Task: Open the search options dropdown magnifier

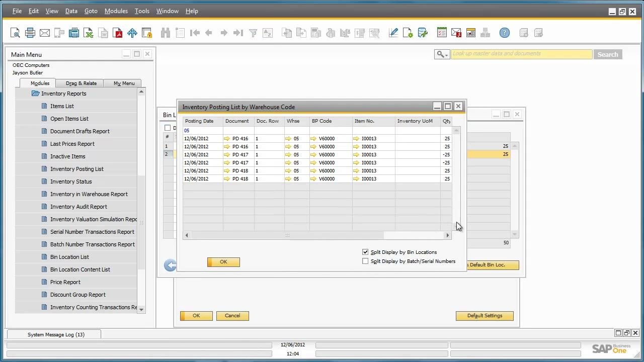Action: [x=442, y=54]
